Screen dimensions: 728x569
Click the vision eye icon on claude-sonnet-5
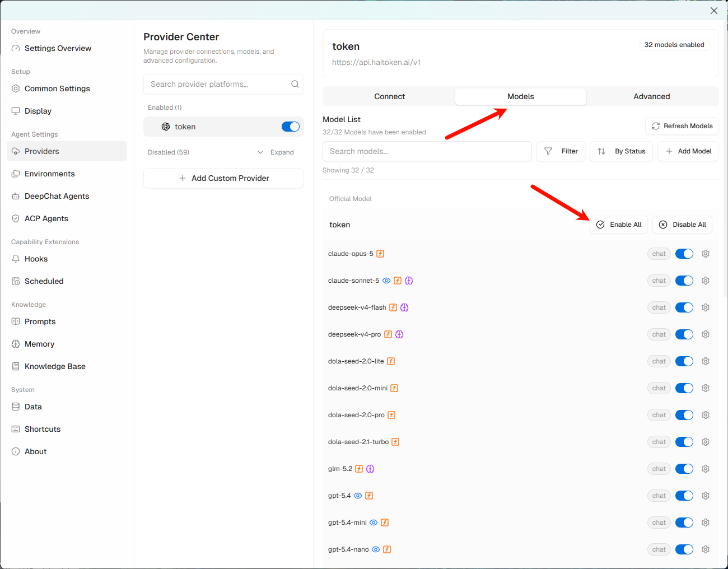[x=386, y=281]
